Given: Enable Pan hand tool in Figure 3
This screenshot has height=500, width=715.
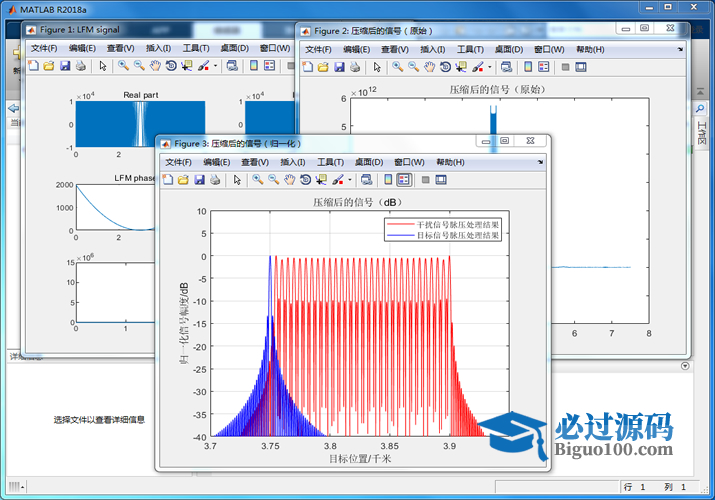Looking at the screenshot, I should coord(290,180).
